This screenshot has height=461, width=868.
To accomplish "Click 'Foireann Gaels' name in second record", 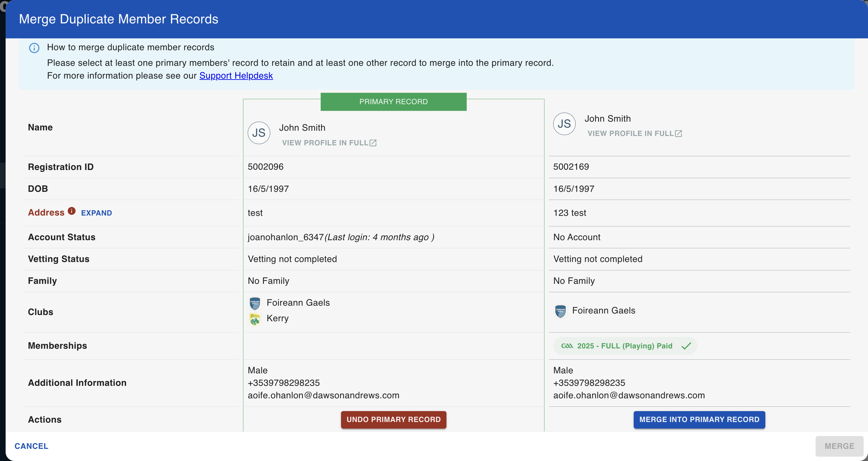I will [x=604, y=310].
